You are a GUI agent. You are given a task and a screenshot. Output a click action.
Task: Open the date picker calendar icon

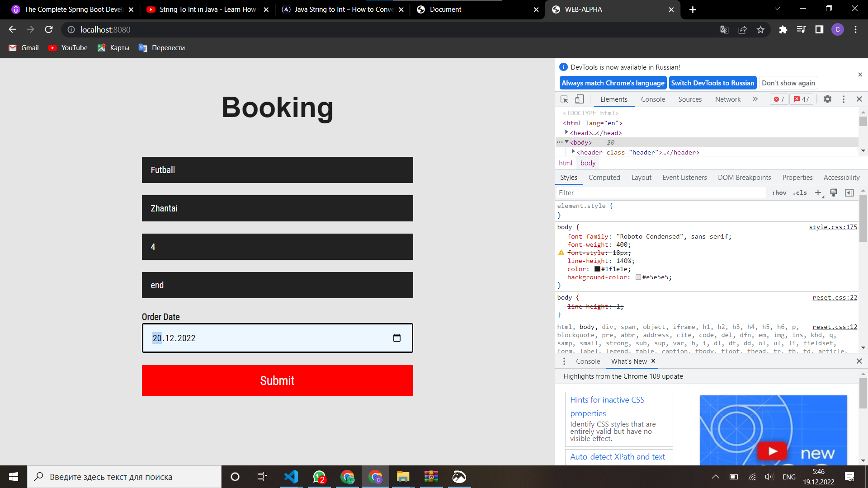[397, 338]
